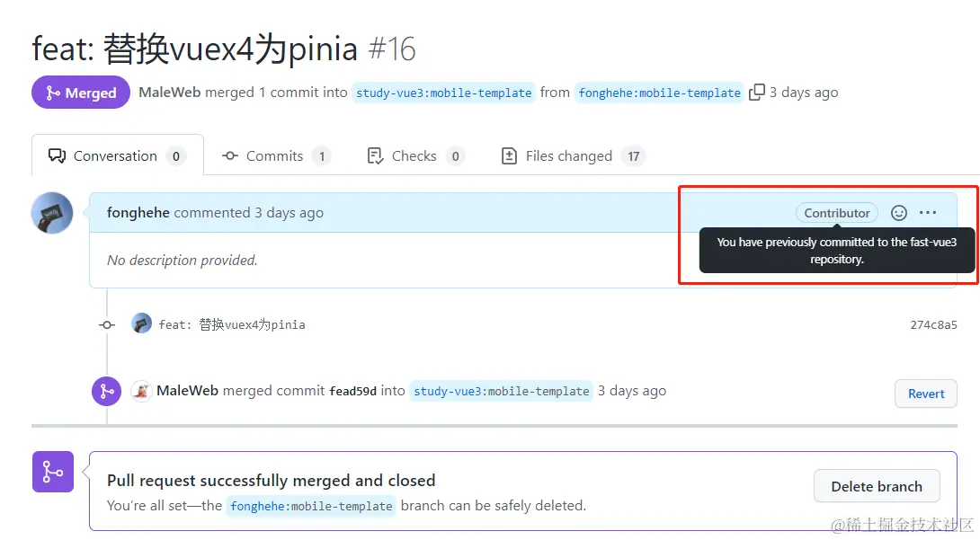
Task: Add emoji reaction to fonghehe's comment
Action: 899,213
